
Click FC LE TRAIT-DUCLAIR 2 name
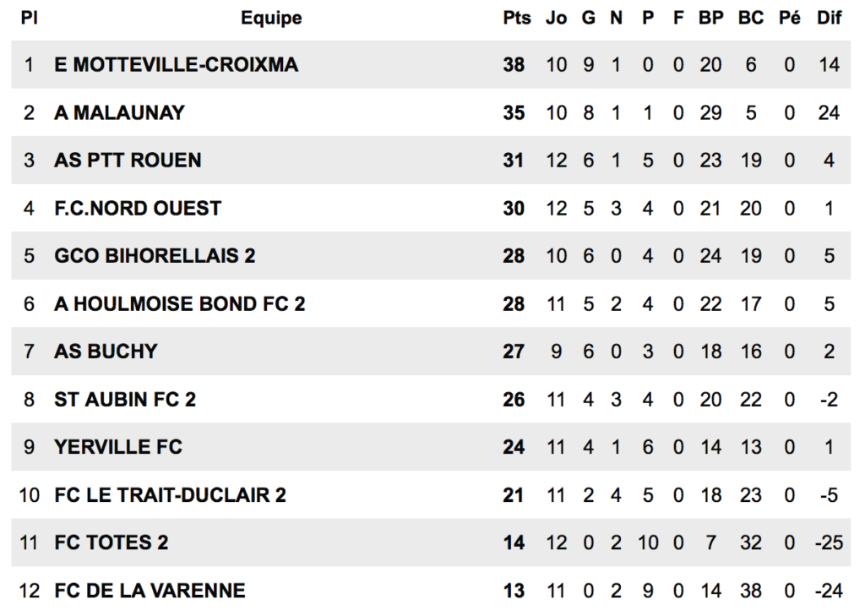170,494
